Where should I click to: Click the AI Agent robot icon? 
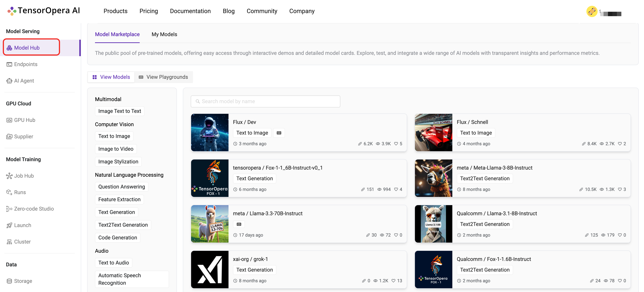click(9, 81)
